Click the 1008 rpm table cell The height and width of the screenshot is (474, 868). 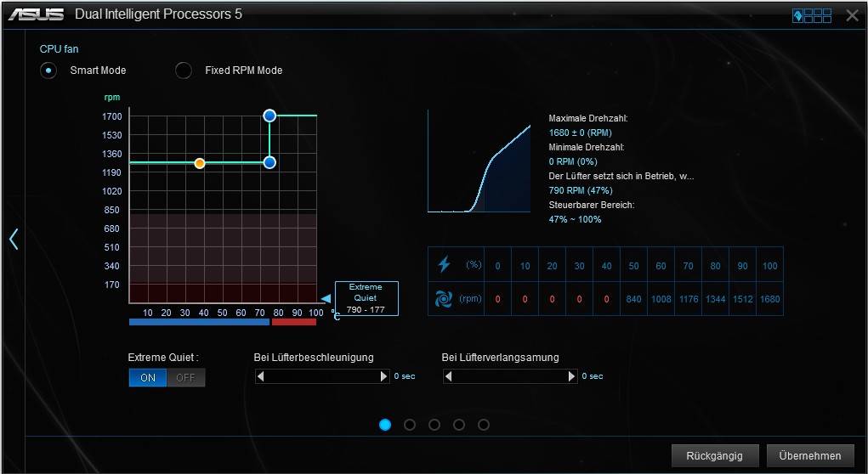tap(661, 299)
